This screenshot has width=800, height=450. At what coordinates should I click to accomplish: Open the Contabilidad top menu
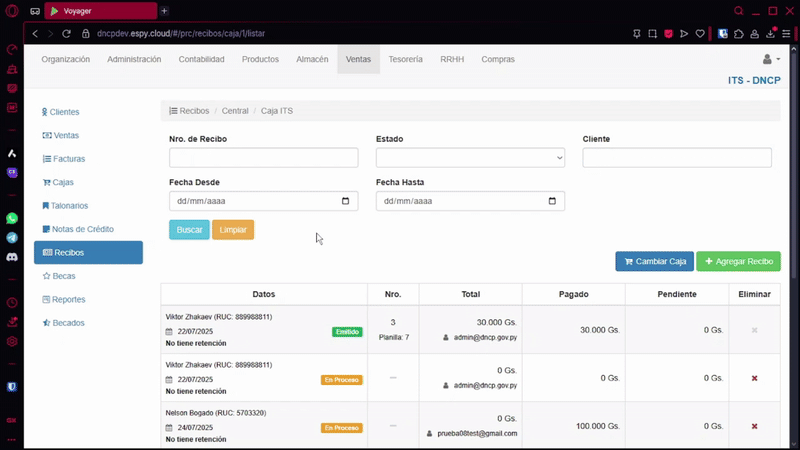[x=201, y=60]
